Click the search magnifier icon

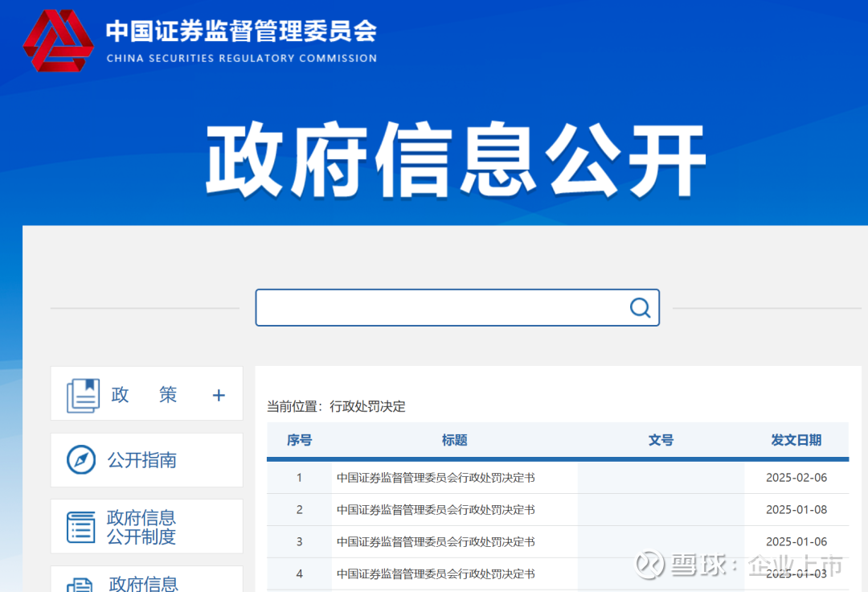pos(640,307)
